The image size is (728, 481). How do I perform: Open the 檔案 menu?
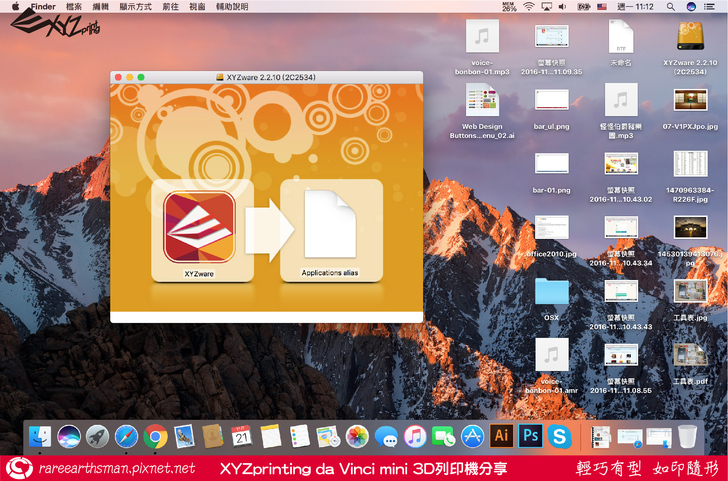(x=74, y=6)
